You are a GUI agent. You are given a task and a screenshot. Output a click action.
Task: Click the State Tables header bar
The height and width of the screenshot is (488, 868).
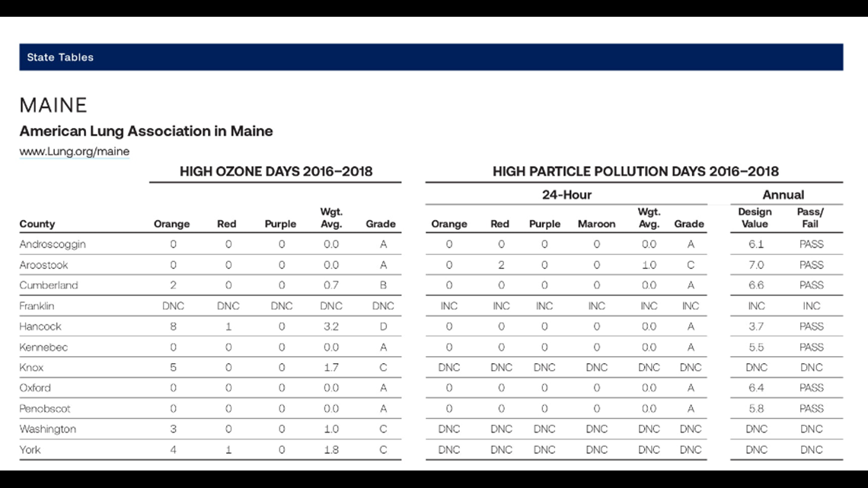pos(431,57)
